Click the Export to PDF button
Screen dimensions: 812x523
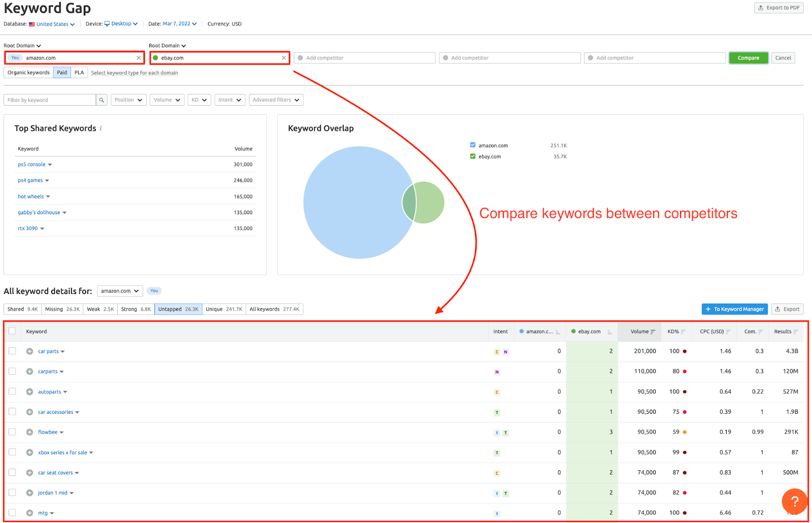[779, 8]
